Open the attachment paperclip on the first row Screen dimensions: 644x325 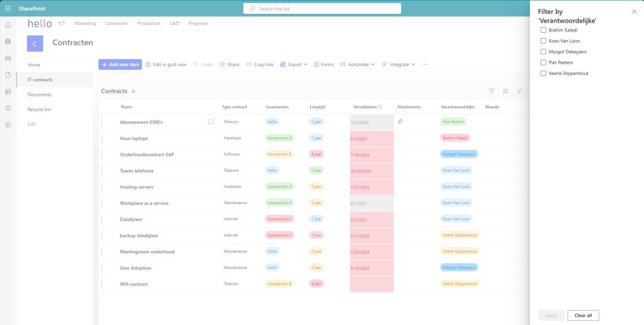click(x=400, y=122)
